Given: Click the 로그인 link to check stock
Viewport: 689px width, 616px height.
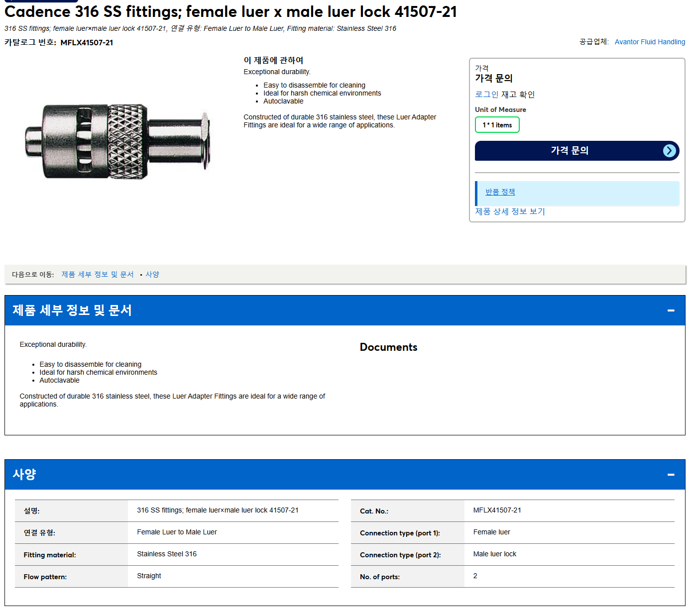Looking at the screenshot, I should (x=486, y=95).
